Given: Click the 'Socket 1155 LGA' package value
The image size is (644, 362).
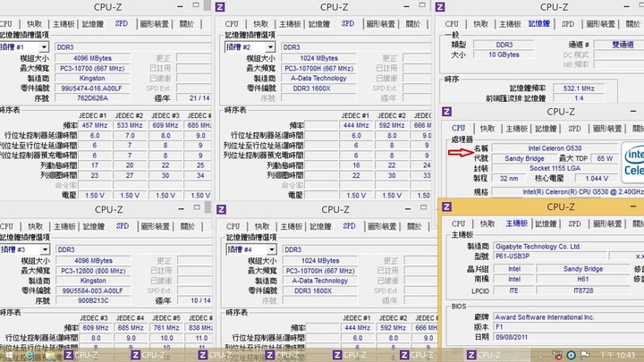Looking at the screenshot, I should (555, 168).
